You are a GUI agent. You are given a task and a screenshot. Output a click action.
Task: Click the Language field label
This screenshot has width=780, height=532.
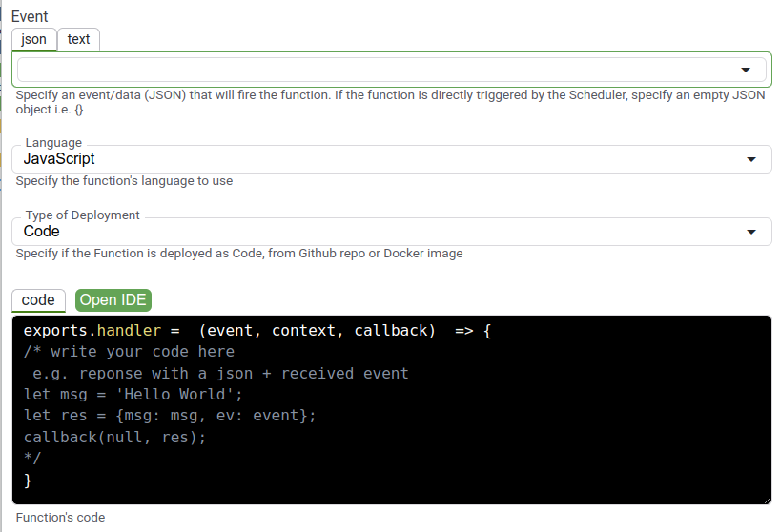53,143
